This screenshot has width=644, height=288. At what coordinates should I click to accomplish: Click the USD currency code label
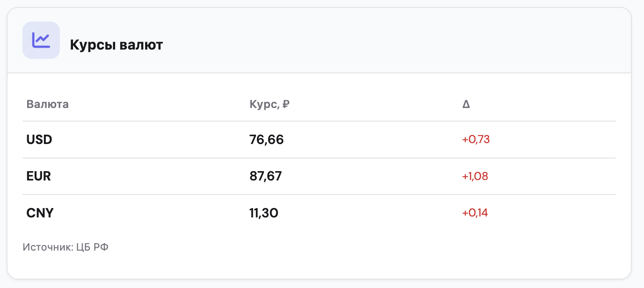tap(39, 139)
